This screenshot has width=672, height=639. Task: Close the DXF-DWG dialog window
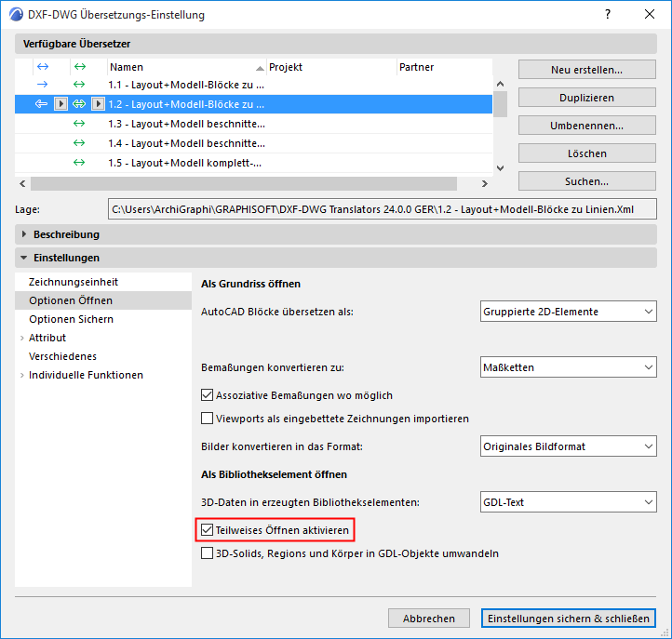coord(650,14)
